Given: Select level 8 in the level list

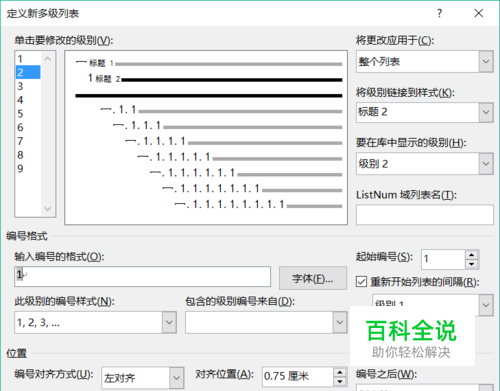Looking at the screenshot, I should coord(28,155).
